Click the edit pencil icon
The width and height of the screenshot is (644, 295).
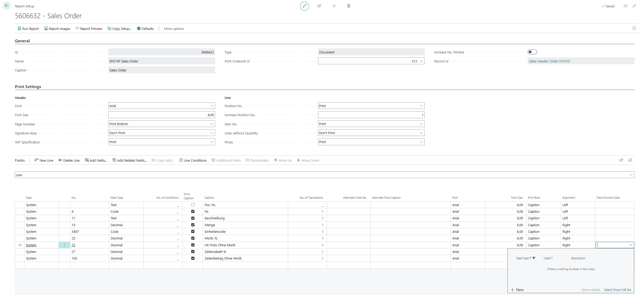[304, 6]
